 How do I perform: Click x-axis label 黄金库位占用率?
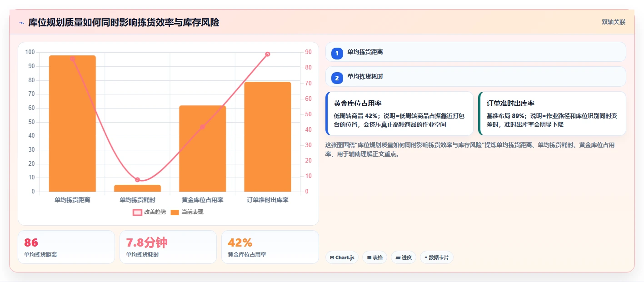click(202, 200)
